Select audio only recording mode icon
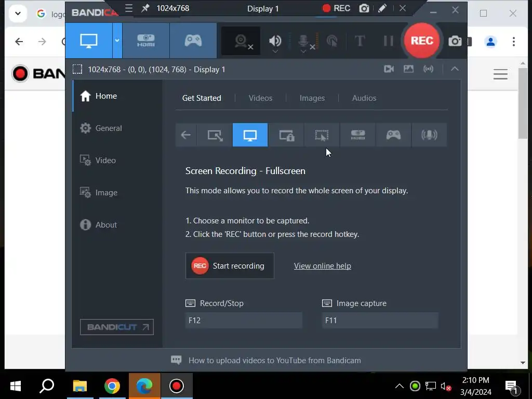 (429, 135)
